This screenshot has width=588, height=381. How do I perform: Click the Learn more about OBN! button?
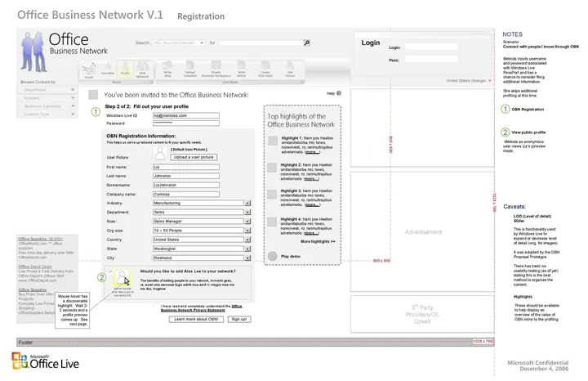point(196,319)
